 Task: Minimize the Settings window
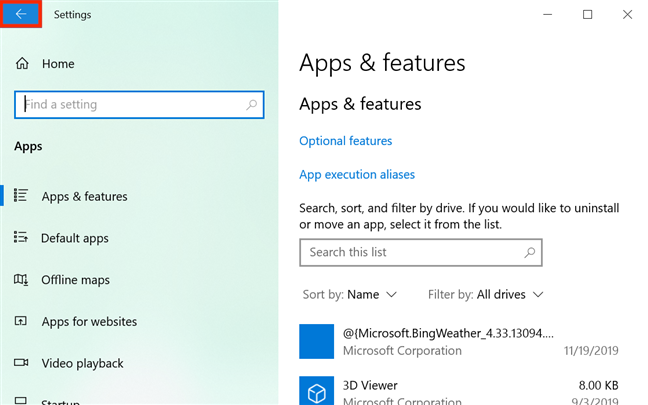[x=548, y=14]
